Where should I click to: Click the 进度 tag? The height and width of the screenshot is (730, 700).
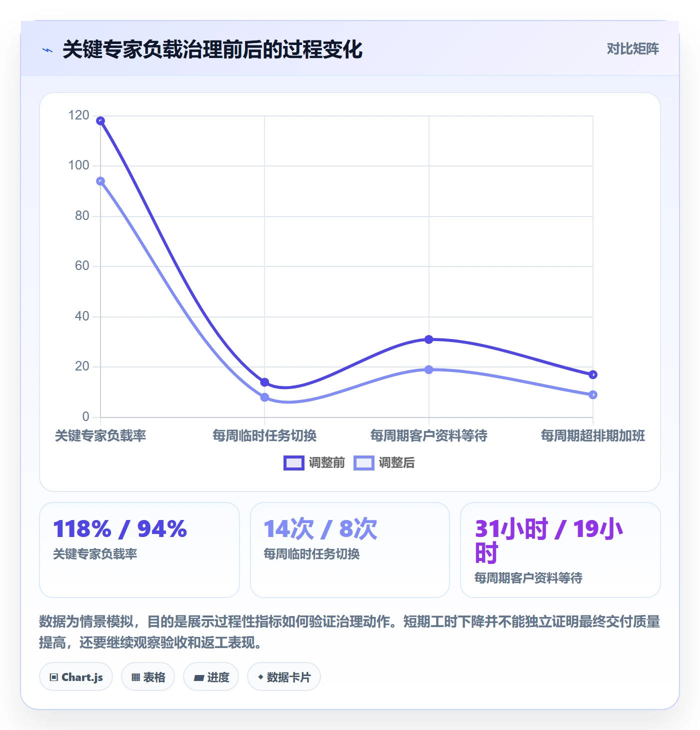[x=211, y=677]
